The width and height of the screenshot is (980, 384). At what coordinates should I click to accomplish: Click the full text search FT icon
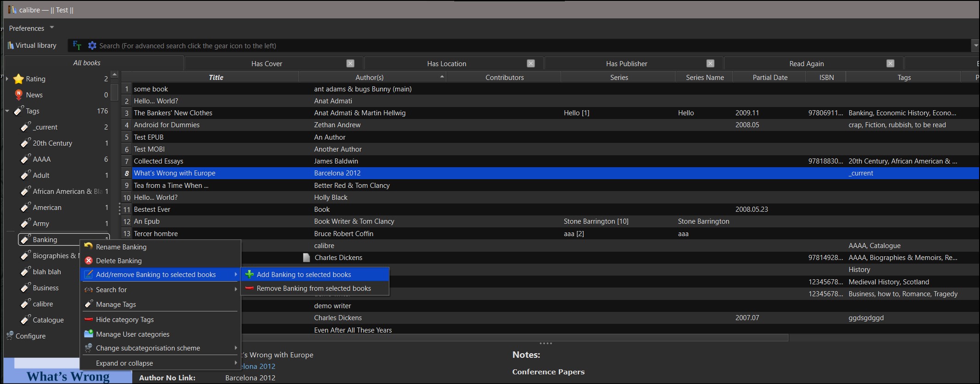[77, 45]
